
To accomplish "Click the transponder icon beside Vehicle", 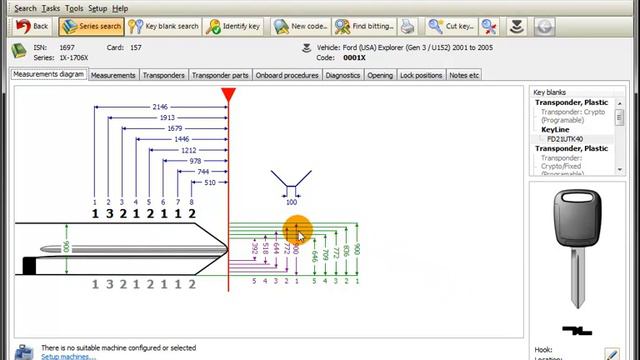I will [x=307, y=48].
